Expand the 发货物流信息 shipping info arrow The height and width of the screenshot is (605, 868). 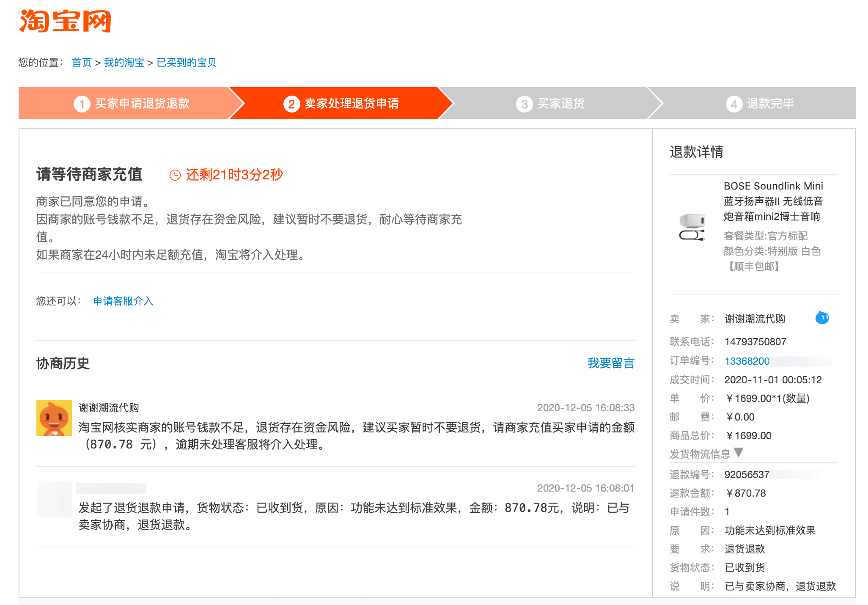pyautogui.click(x=739, y=453)
